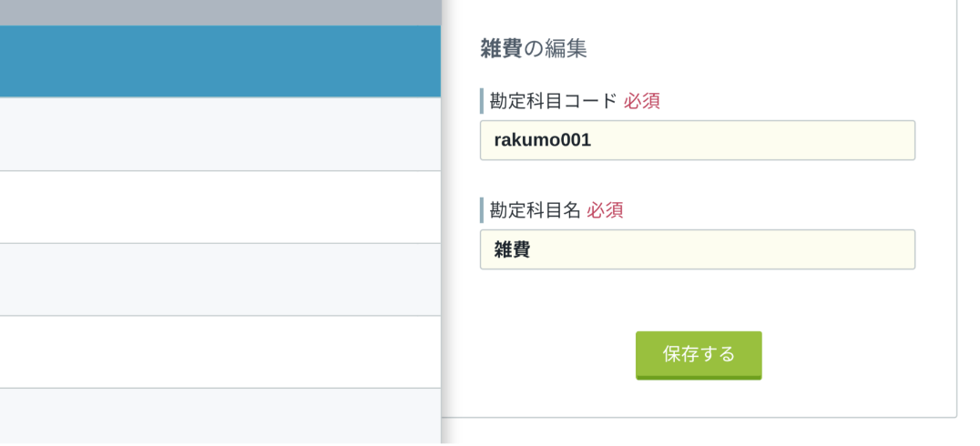
Task: Click the accent bar beside the 勘定科目コード label
Action: click(482, 101)
